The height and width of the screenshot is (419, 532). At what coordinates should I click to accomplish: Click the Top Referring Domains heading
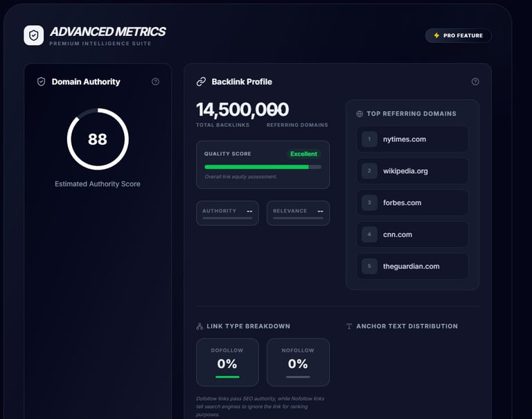tap(411, 114)
